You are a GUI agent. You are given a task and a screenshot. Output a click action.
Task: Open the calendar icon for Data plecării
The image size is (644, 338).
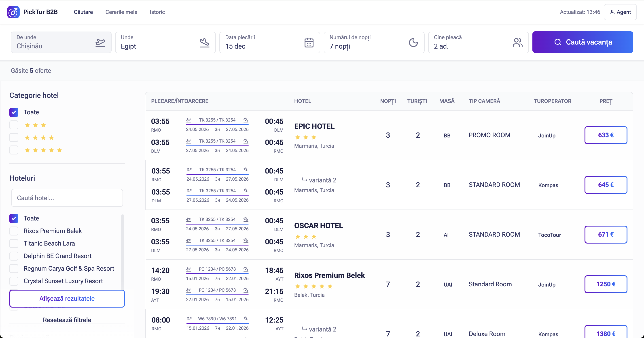(x=309, y=43)
